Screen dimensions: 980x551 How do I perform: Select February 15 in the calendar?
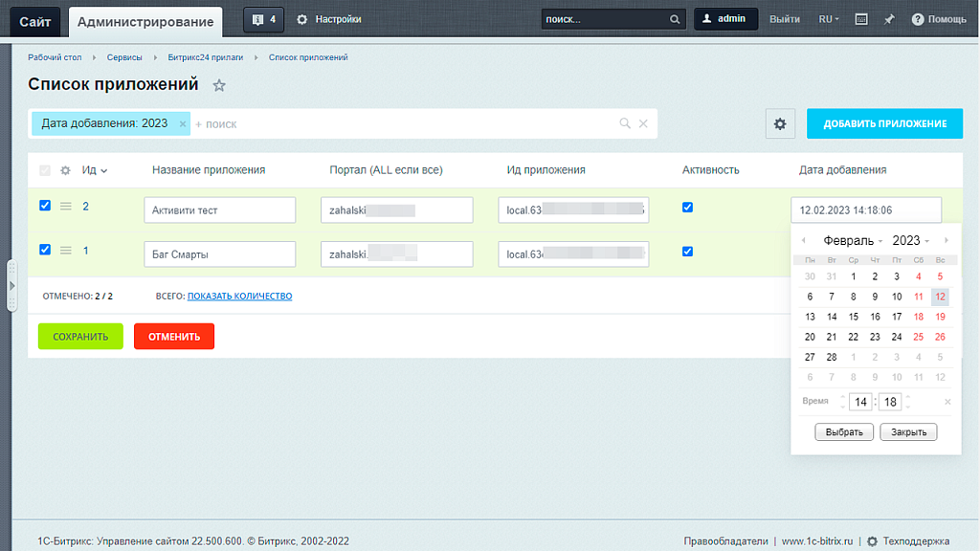853,317
